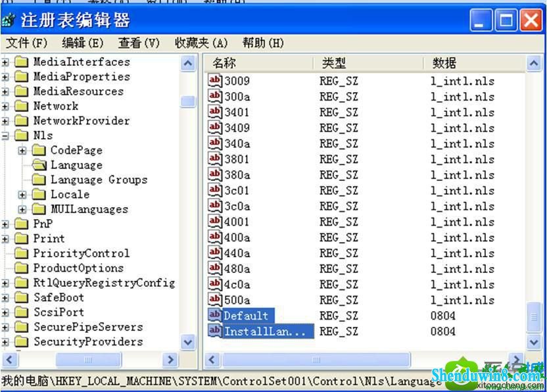547x392 pixels.
Task: Click the string icon of value 4001
Action: coord(215,222)
